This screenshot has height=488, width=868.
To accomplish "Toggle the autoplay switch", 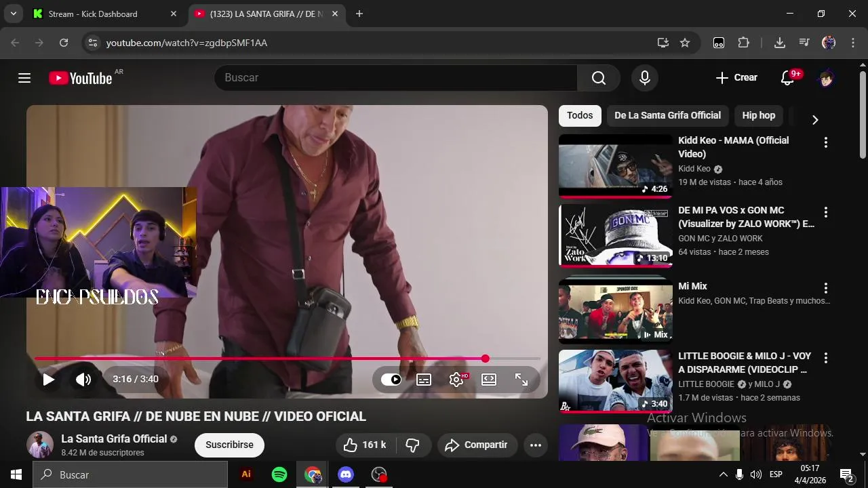I will click(391, 380).
